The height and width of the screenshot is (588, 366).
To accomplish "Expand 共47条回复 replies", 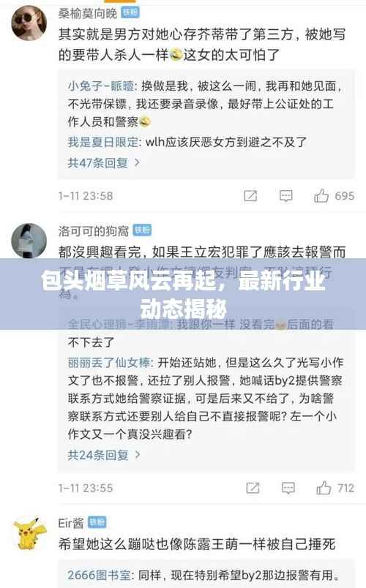I will [x=104, y=163].
